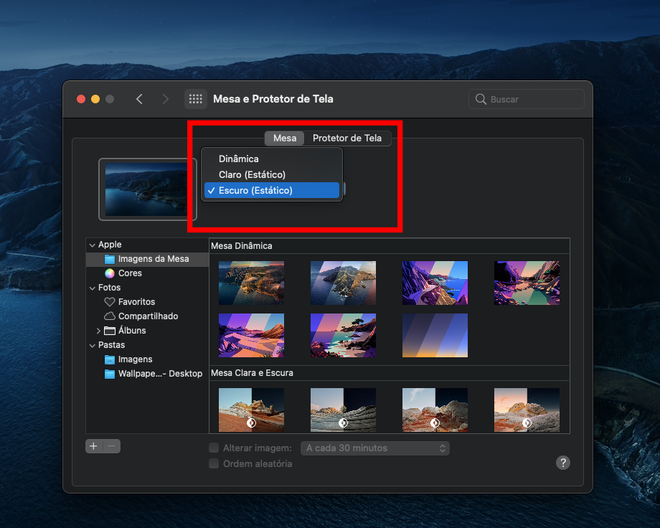The image size is (660, 528).
Task: Show all preferences grid icon
Action: [196, 99]
